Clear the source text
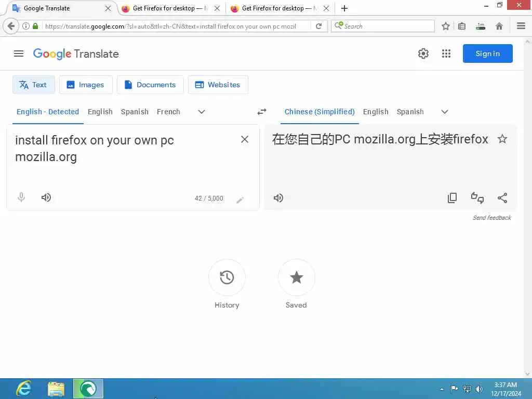532x399 pixels. pyautogui.click(x=245, y=139)
